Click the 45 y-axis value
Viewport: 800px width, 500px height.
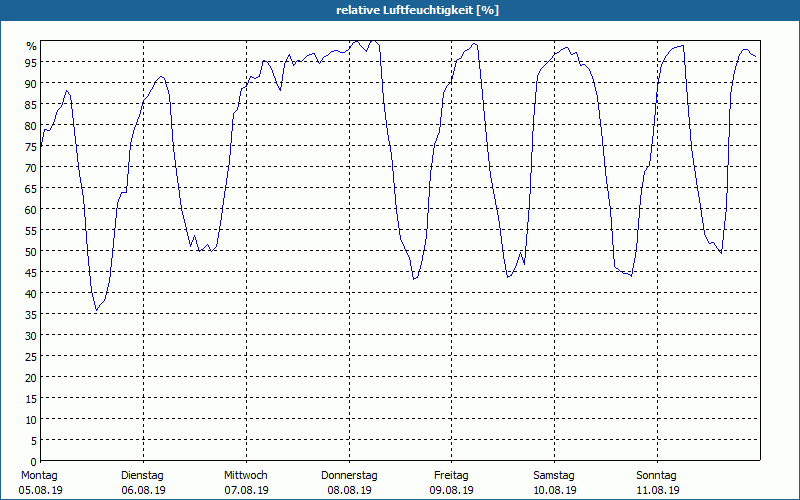31,273
